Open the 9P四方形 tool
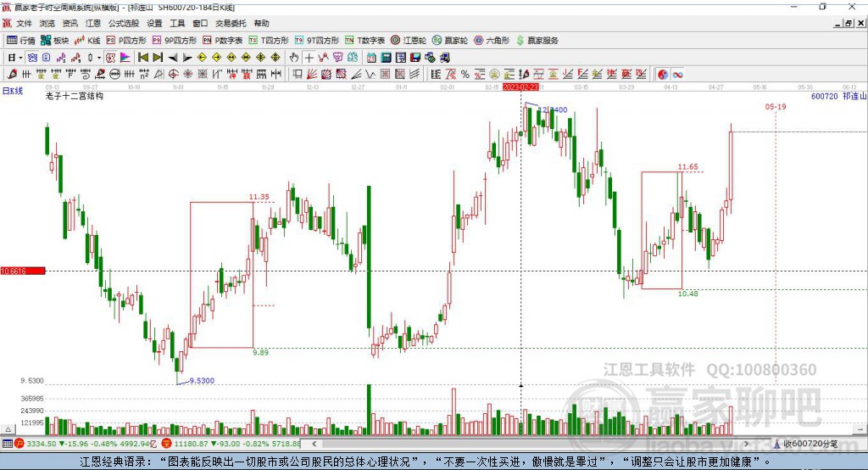This screenshot has height=470, width=868. (175, 41)
